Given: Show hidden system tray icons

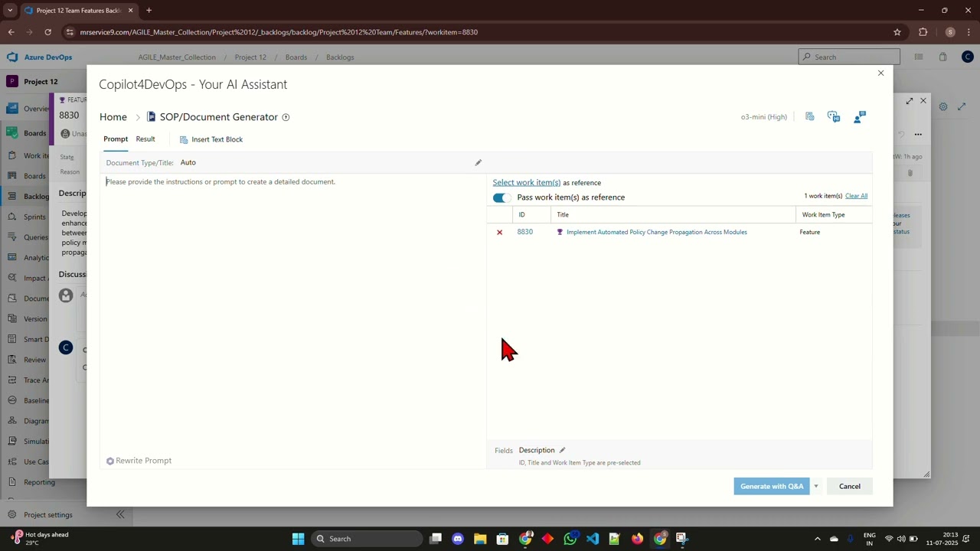Looking at the screenshot, I should 817,539.
